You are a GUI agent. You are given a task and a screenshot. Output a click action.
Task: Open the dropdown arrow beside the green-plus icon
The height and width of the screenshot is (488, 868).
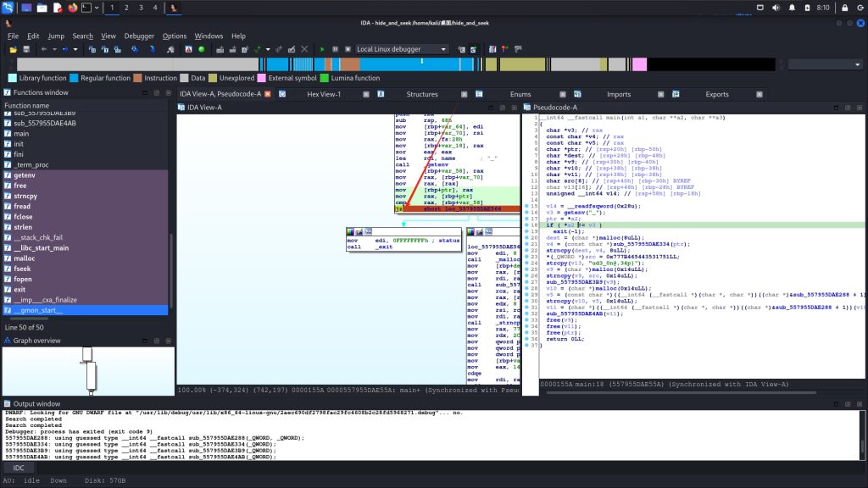(x=268, y=49)
